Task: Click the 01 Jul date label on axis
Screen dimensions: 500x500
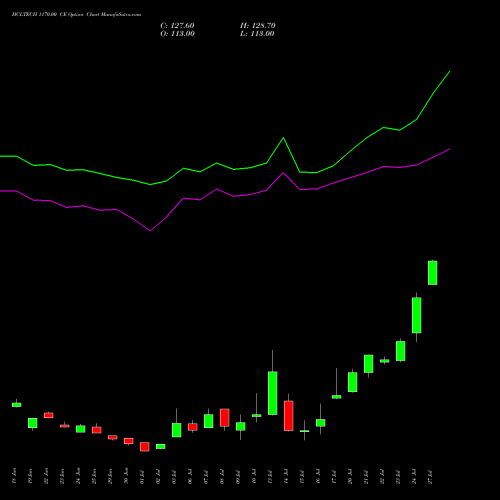Action: (142, 477)
